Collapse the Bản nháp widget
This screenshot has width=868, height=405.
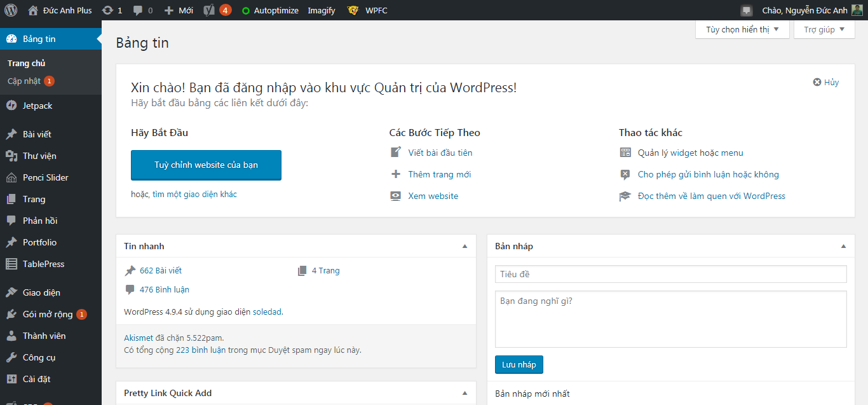pos(843,246)
